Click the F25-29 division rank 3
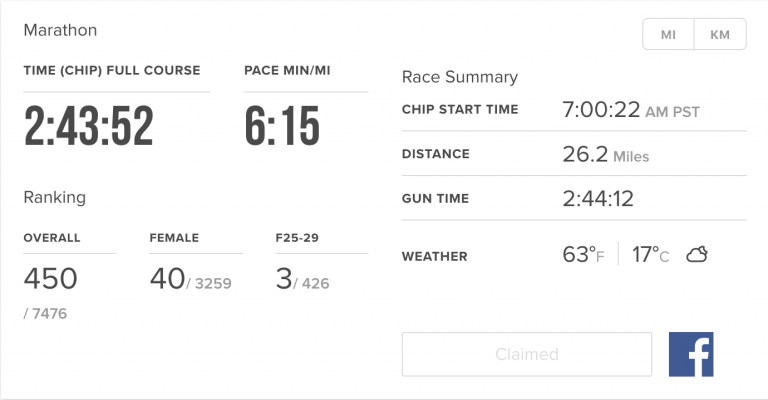The image size is (768, 400). (x=283, y=280)
